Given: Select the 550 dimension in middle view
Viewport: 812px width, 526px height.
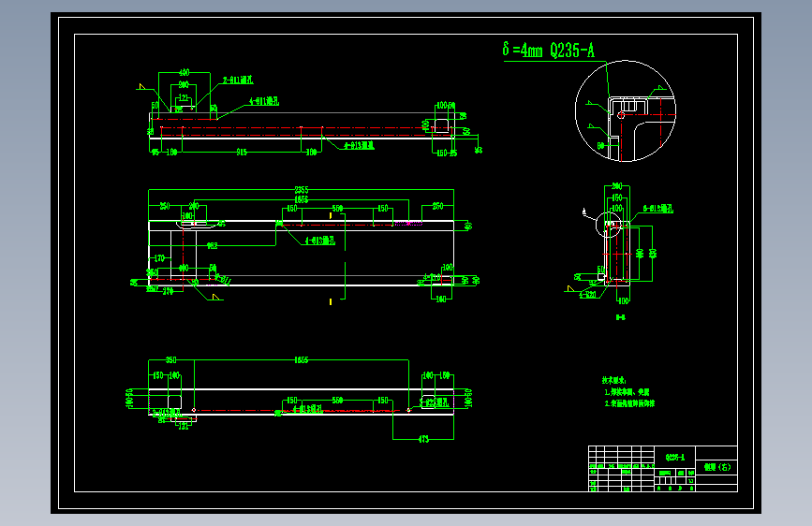Looking at the screenshot, I should (337, 209).
